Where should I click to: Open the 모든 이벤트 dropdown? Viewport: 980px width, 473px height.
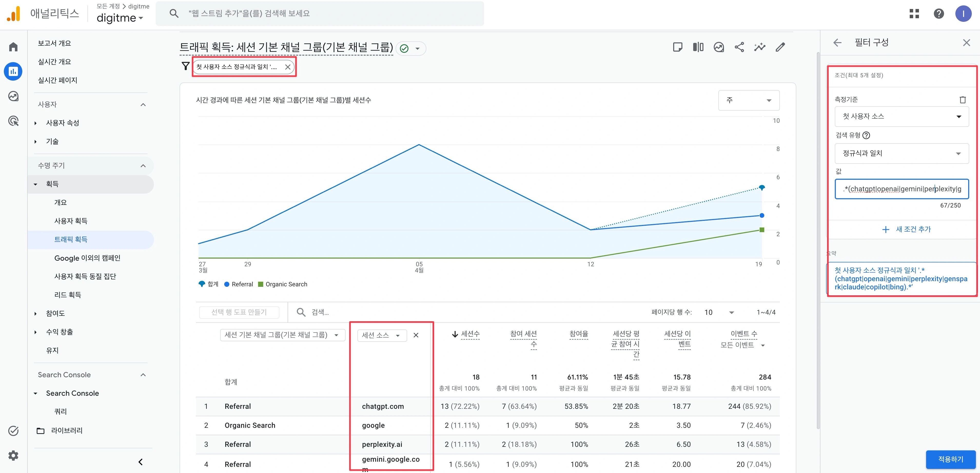pyautogui.click(x=743, y=345)
